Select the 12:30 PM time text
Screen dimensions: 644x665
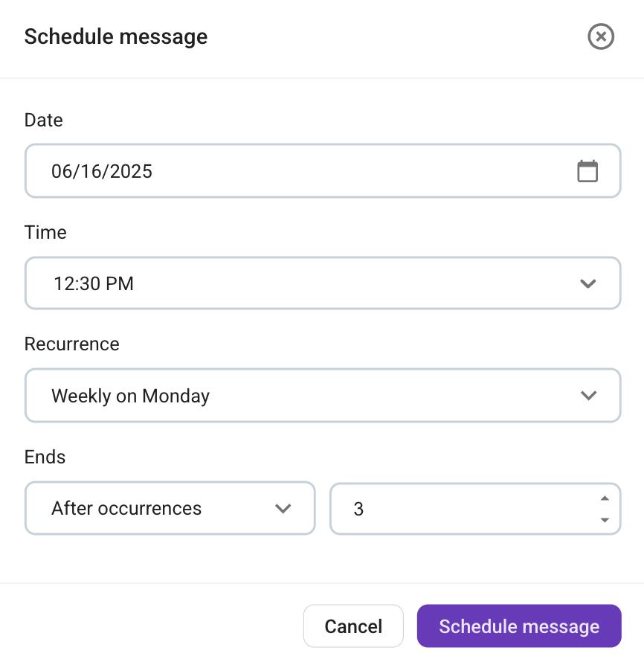94,283
